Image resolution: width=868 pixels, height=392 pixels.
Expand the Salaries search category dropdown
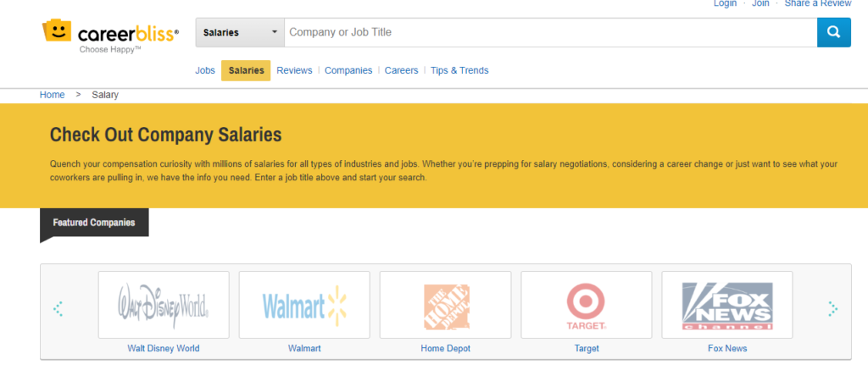pos(240,33)
